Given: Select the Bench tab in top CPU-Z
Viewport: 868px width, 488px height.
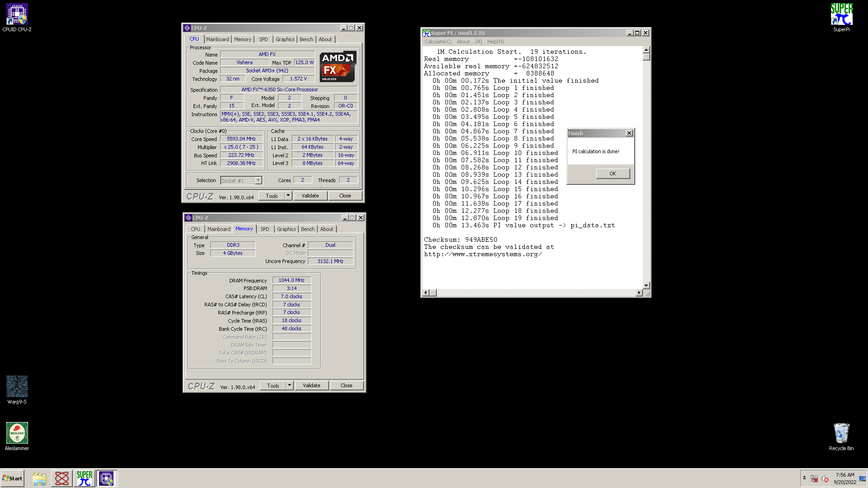Looking at the screenshot, I should 307,39.
